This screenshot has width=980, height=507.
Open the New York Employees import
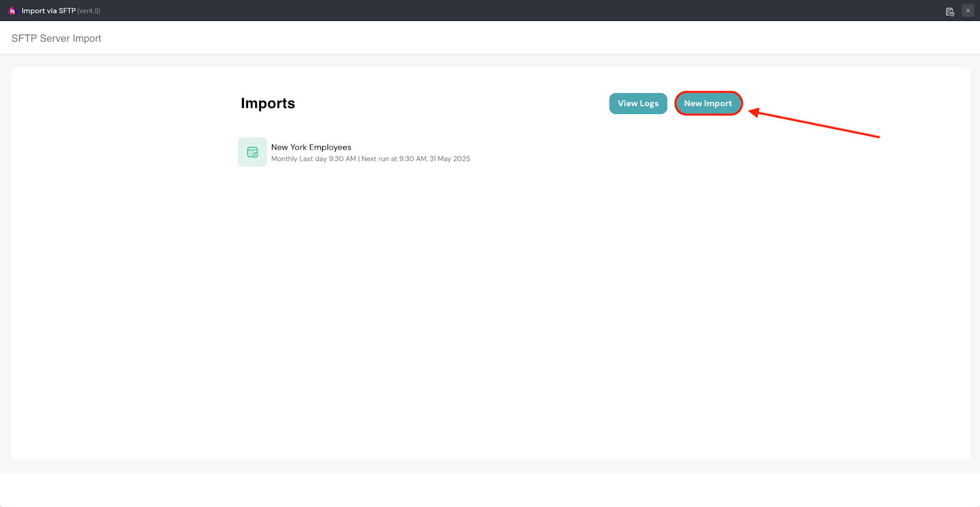(311, 147)
